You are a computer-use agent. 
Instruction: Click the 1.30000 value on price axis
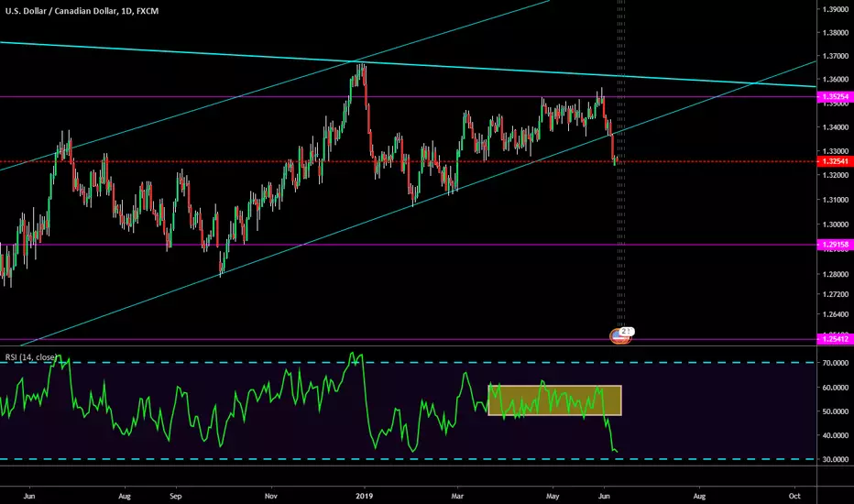(836, 225)
